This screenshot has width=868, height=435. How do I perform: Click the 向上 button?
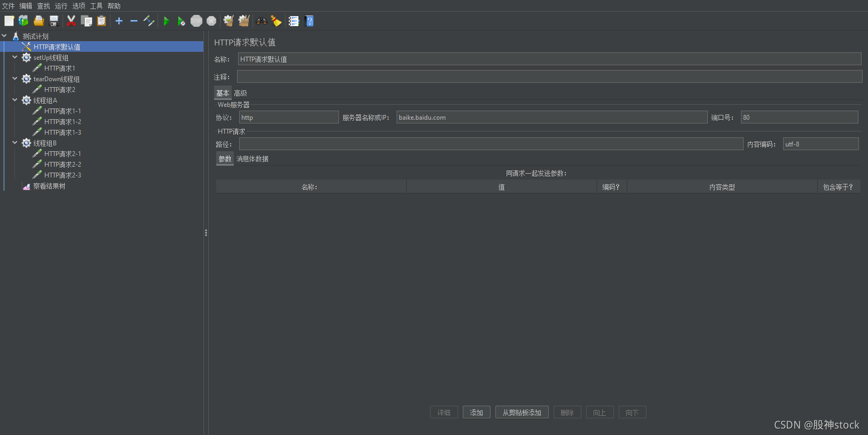[600, 413]
